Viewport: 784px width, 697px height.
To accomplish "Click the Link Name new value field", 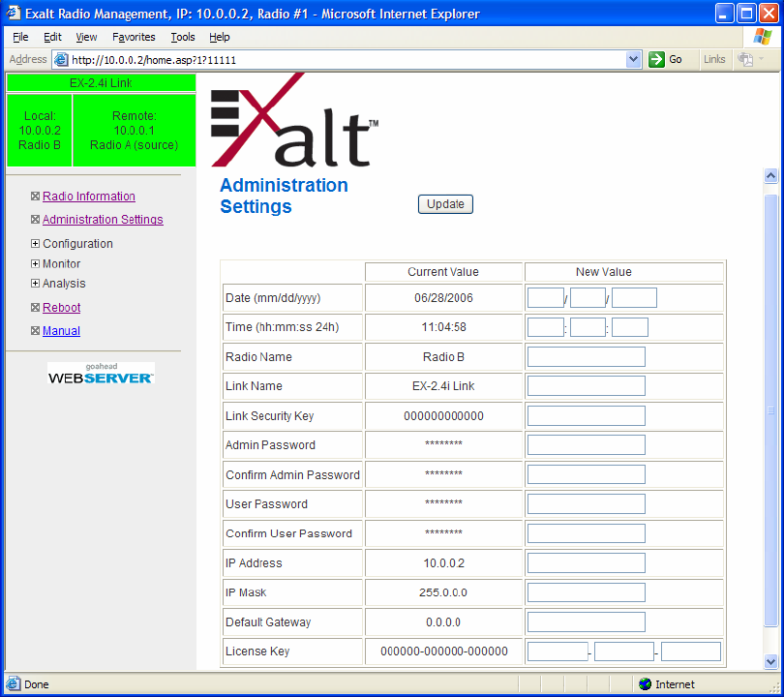I will (586, 386).
